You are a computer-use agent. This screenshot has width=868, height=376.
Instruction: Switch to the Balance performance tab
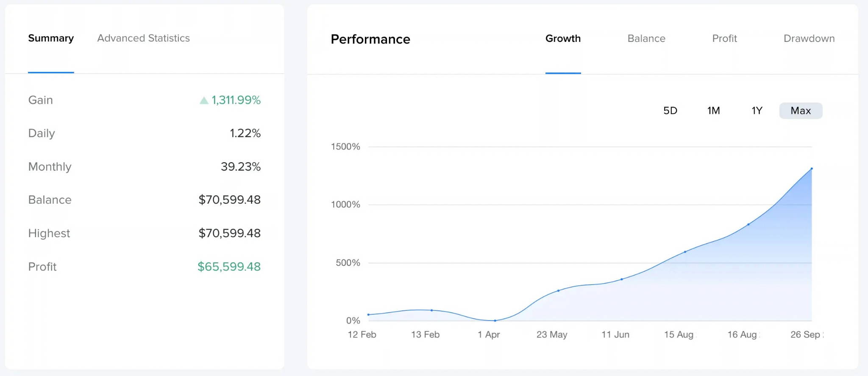[646, 39]
